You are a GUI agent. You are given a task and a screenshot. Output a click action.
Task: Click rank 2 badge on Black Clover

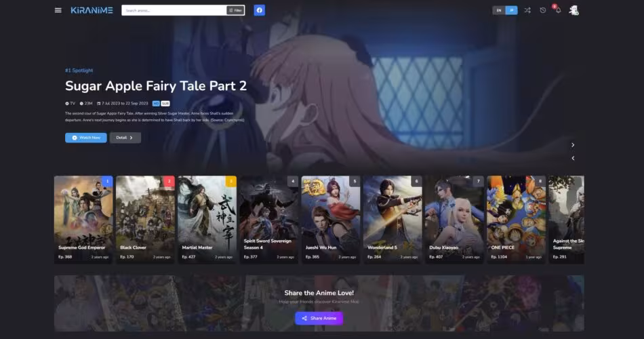(x=169, y=181)
